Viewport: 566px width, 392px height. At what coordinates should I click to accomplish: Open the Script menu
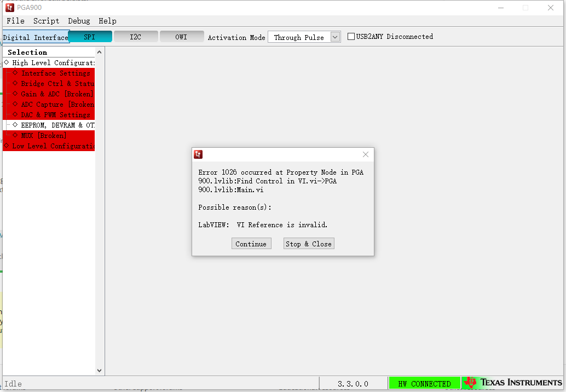point(46,21)
